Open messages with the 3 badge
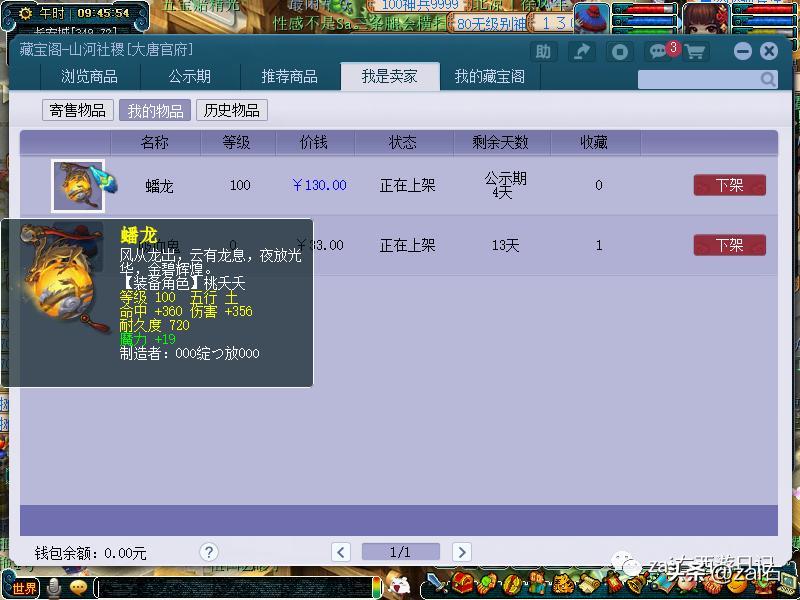The width and height of the screenshot is (800, 600). pos(659,52)
